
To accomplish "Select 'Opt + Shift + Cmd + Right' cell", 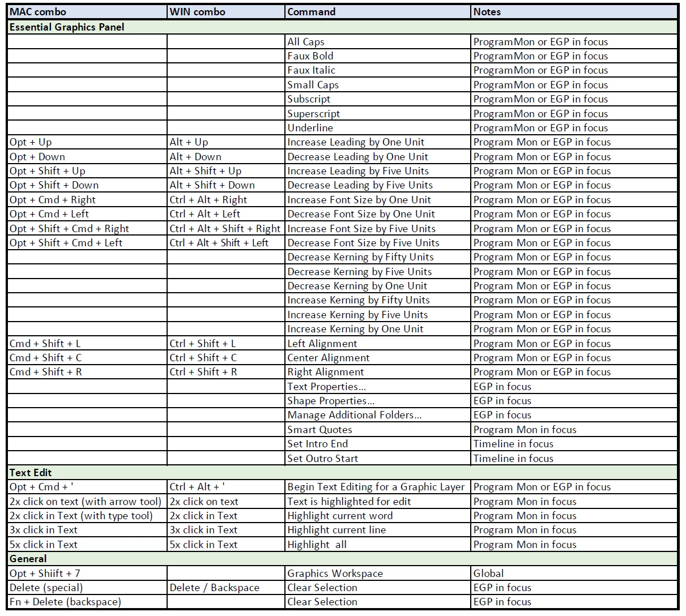I will tap(87, 229).
